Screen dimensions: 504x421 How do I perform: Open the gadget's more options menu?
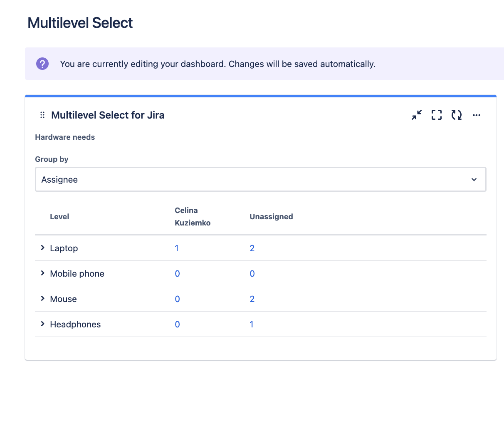click(x=477, y=115)
